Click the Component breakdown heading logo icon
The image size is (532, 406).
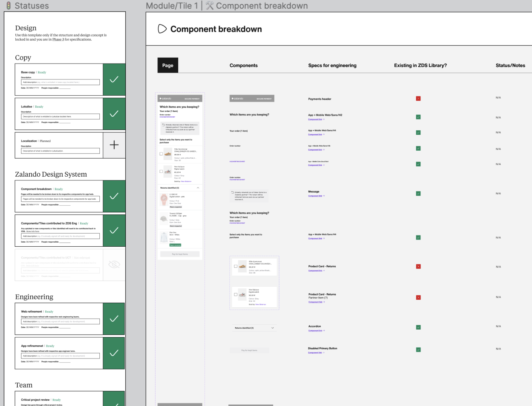(162, 29)
